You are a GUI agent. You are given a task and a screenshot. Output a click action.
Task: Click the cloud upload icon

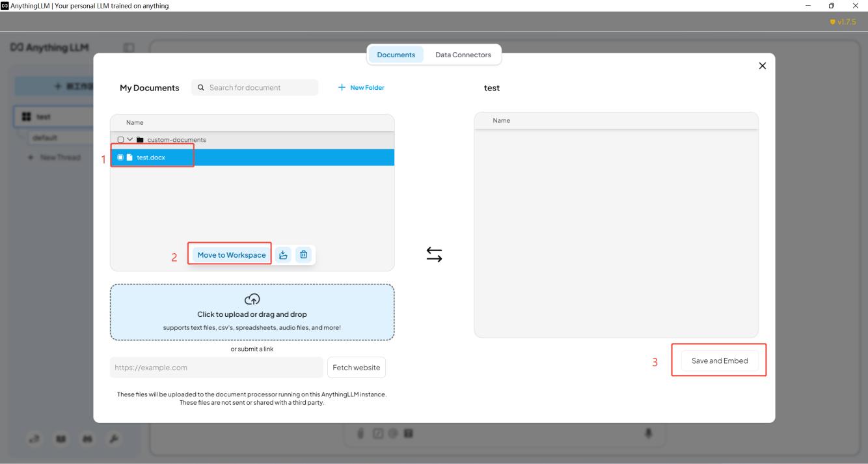click(252, 299)
